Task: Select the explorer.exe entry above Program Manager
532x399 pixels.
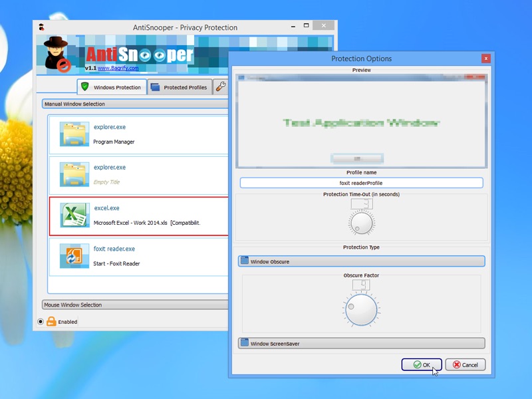Action: [110, 127]
